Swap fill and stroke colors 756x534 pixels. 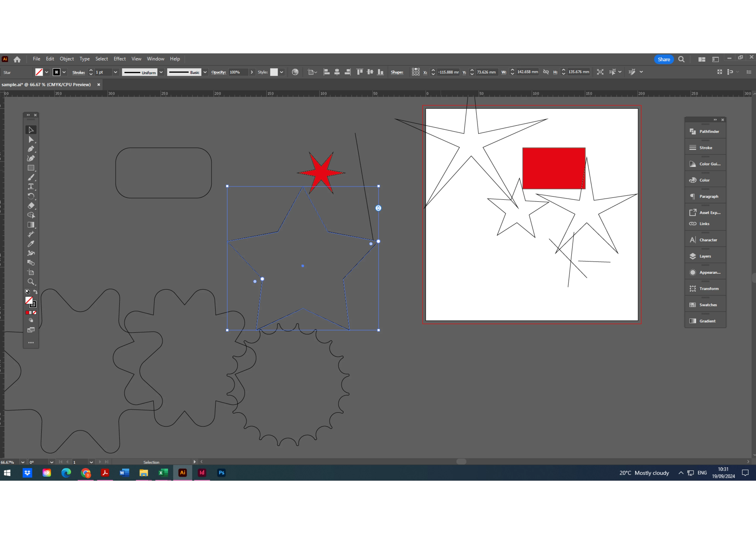tap(36, 292)
